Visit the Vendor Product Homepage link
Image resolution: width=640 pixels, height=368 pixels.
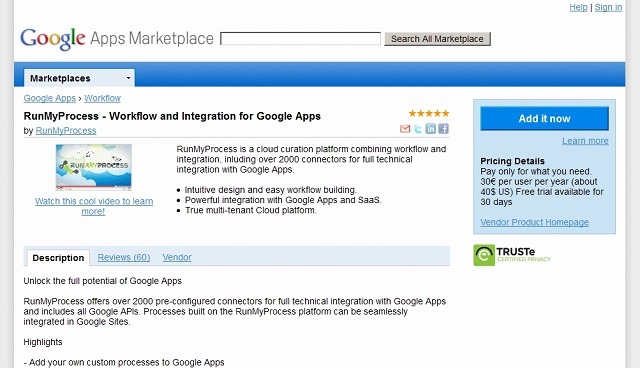tap(534, 222)
